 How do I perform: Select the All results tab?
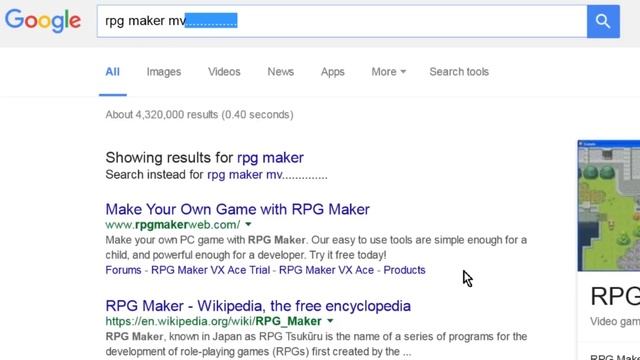pyautogui.click(x=113, y=72)
